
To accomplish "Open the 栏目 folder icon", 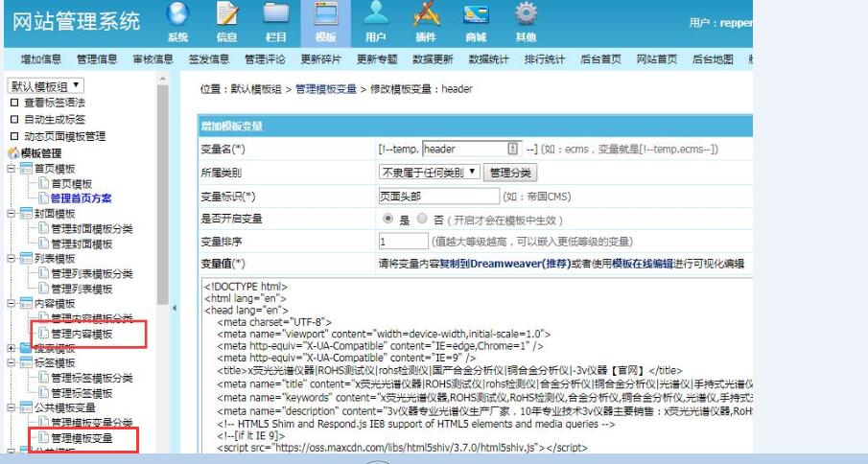I will (x=276, y=14).
